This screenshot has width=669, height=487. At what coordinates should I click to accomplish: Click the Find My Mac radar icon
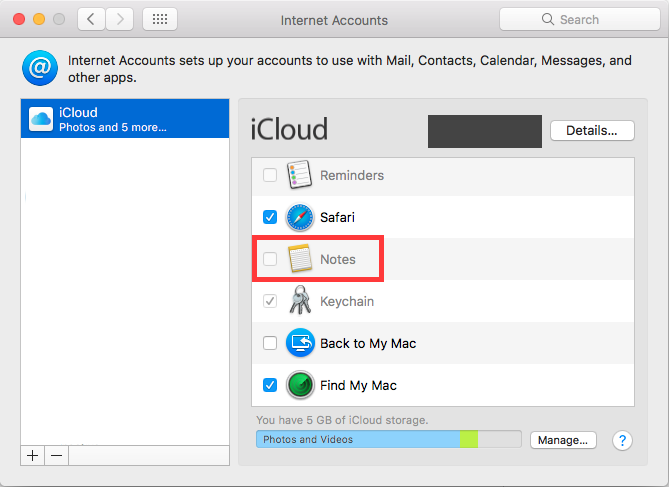300,385
